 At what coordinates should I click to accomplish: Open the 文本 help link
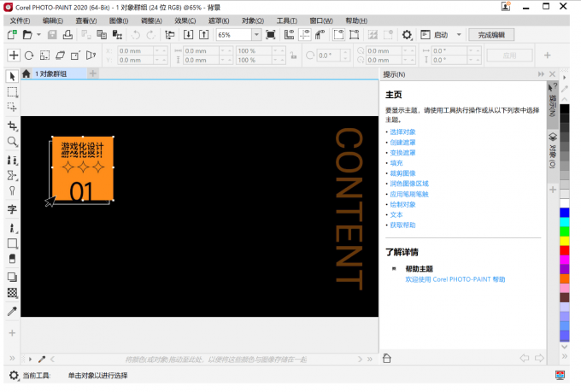pyautogui.click(x=396, y=214)
